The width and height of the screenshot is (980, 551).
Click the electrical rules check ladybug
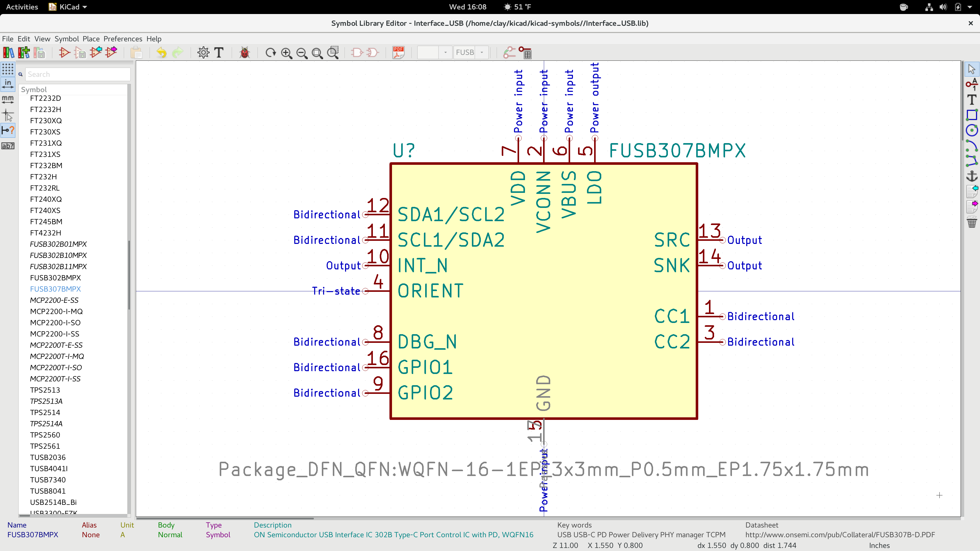pyautogui.click(x=245, y=53)
